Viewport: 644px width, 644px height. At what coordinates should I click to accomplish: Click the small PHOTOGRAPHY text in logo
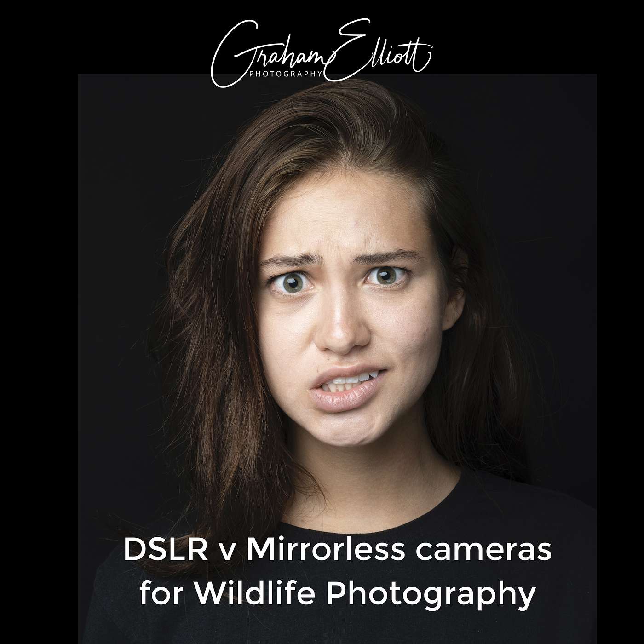[x=285, y=74]
